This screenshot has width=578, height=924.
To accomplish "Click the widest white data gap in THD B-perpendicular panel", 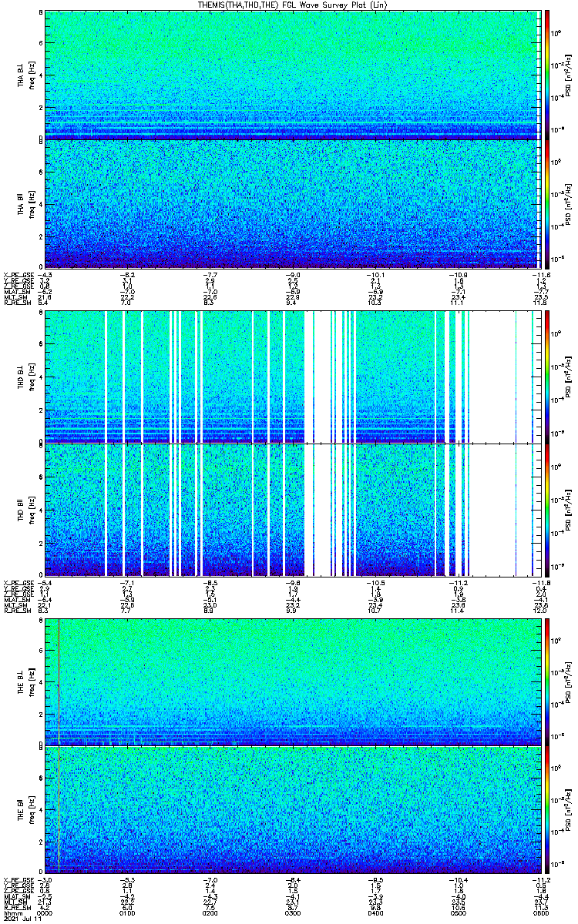I will coord(494,377).
